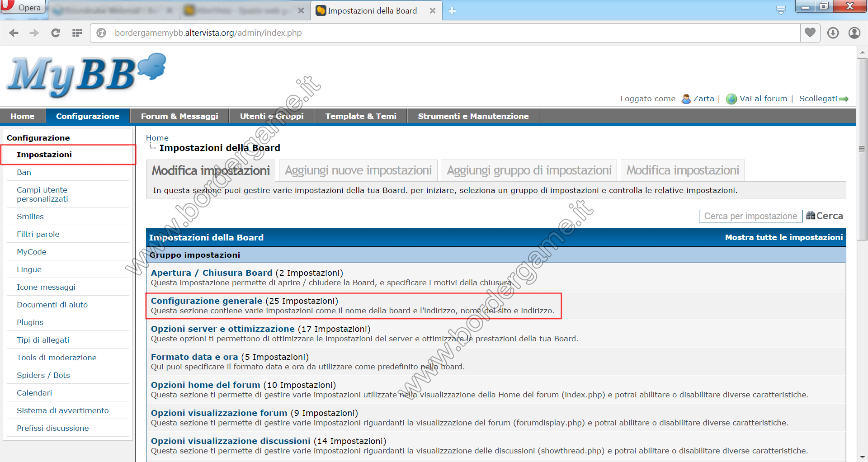This screenshot has width=868, height=462.
Task: Focus the Cerca per impostazione search field
Action: [750, 216]
